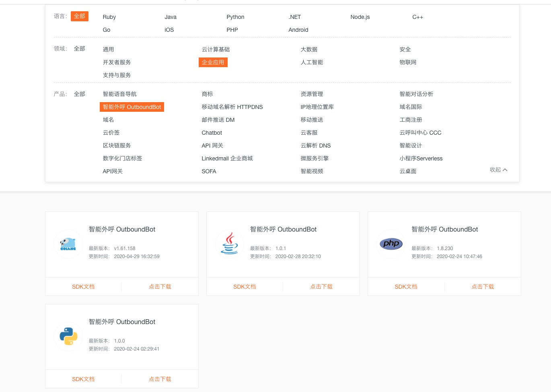Screen dimensions: 551x392
Task: Choose product 云客服
Action: point(309,133)
